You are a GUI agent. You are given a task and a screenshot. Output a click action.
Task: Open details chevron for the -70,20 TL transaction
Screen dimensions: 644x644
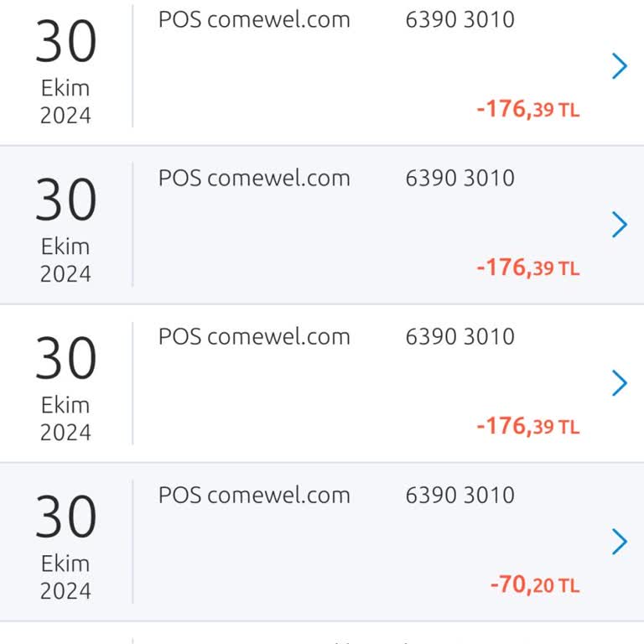point(620,542)
